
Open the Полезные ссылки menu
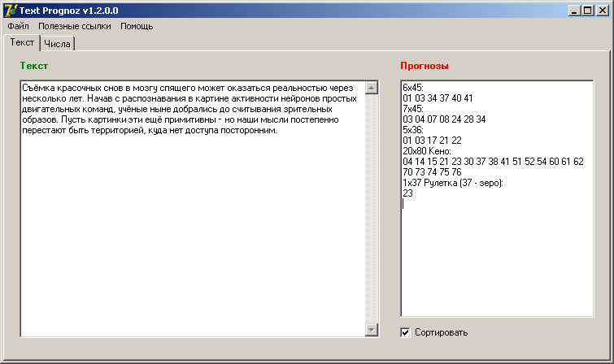pos(75,26)
